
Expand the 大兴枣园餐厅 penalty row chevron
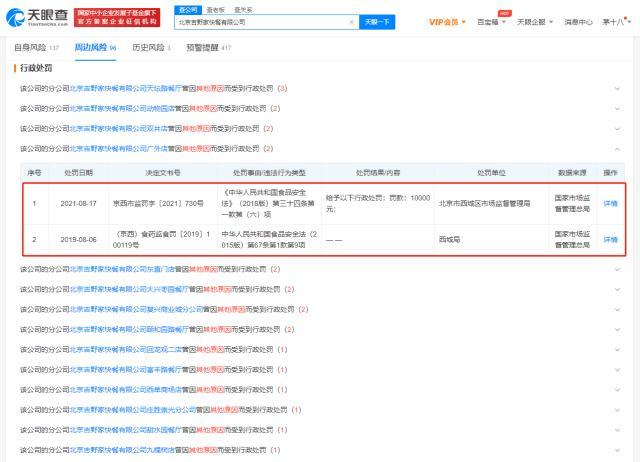(617, 289)
